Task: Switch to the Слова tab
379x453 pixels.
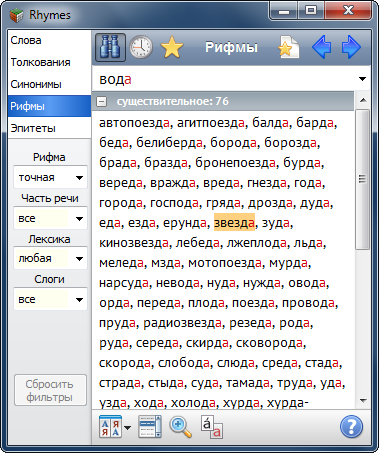Action: (49, 40)
